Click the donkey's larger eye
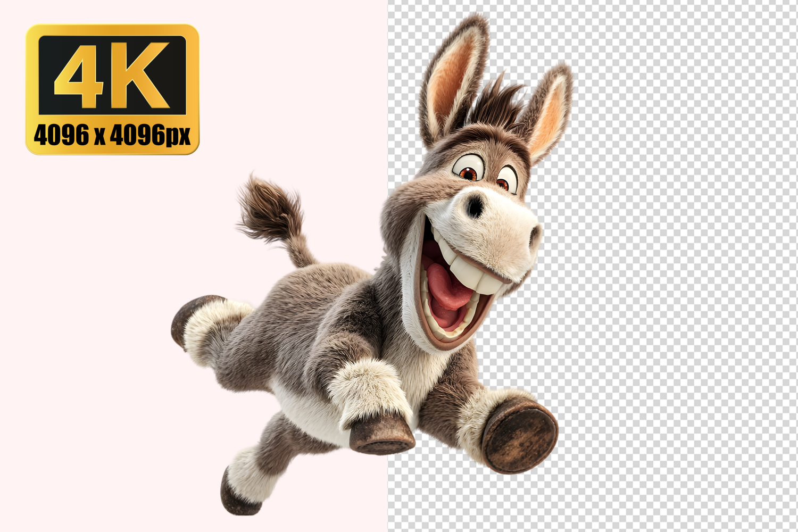Screen dimensions: 798x532 coord(469,171)
